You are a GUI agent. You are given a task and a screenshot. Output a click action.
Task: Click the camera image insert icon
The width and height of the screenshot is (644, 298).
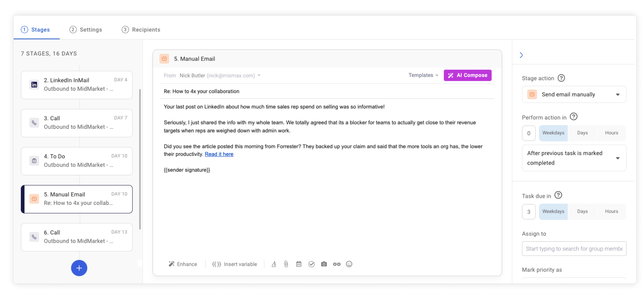324,264
